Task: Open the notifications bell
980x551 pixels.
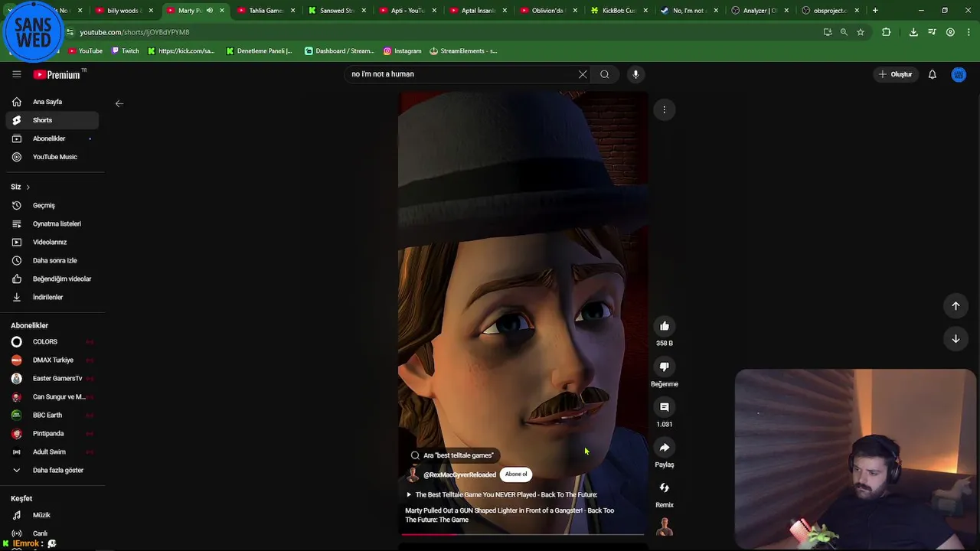Action: coord(933,74)
